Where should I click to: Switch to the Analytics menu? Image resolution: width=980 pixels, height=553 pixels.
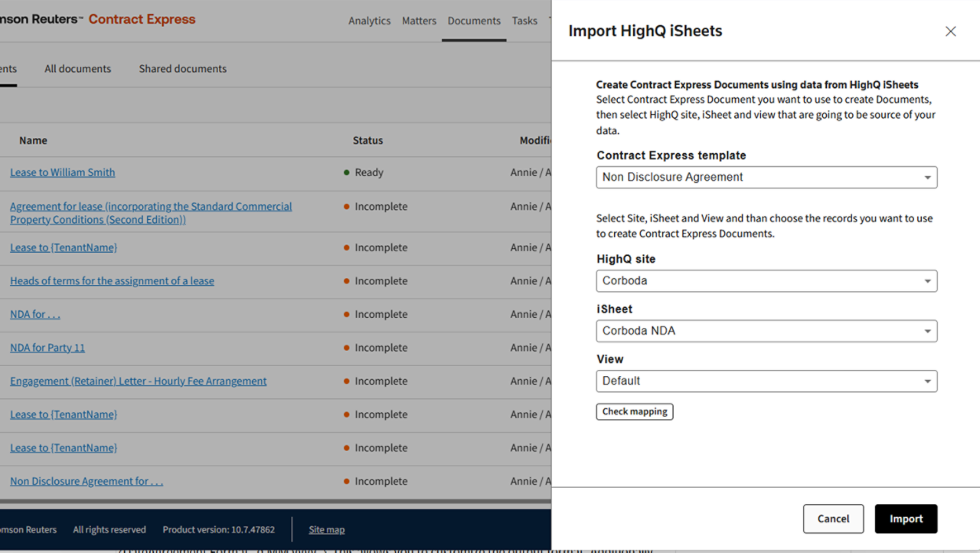[369, 21]
